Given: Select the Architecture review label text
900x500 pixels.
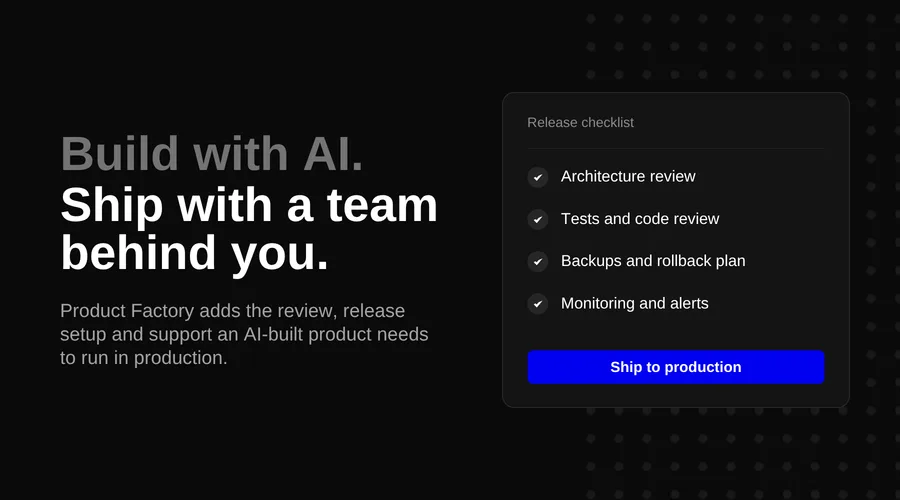Looking at the screenshot, I should 628,176.
